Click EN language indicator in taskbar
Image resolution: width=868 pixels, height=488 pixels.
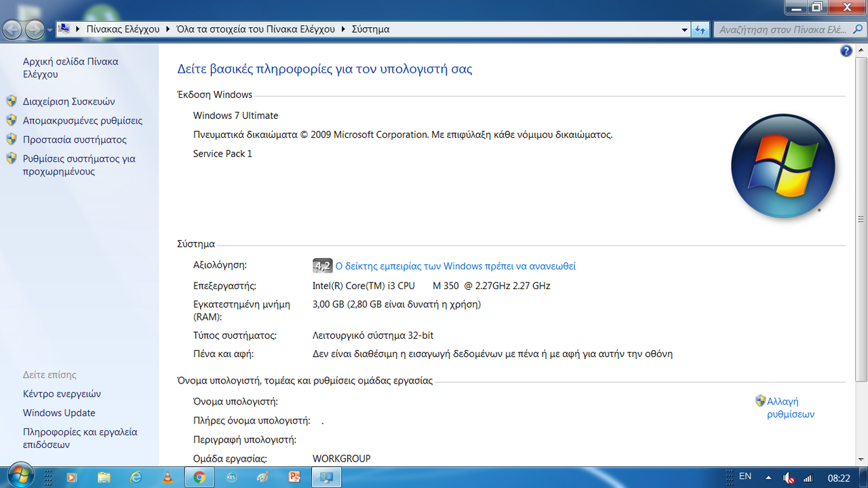pyautogui.click(x=745, y=476)
